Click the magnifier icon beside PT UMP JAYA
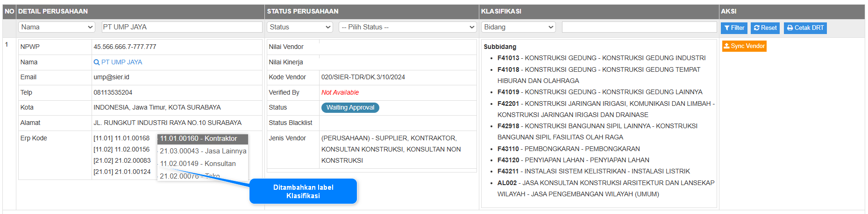 tap(97, 62)
